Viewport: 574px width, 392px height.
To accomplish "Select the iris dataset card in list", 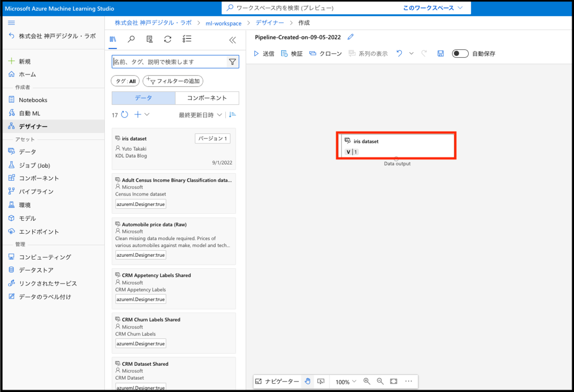I will pyautogui.click(x=174, y=149).
